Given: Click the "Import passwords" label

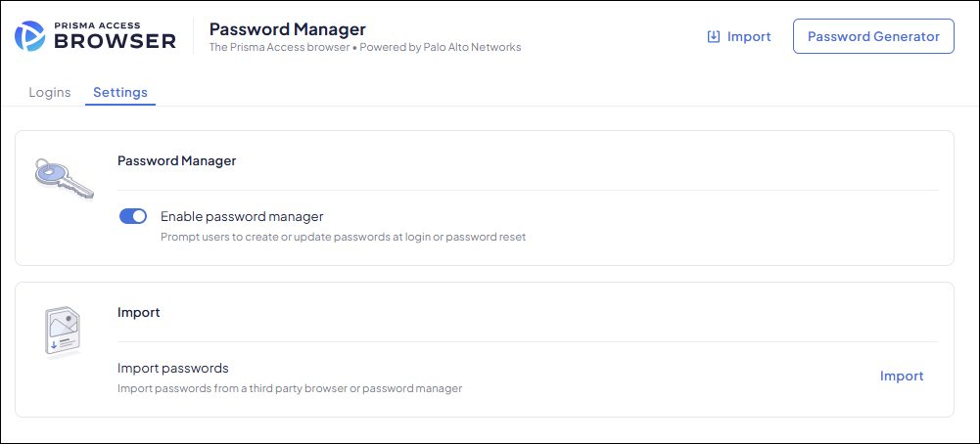Looking at the screenshot, I should [x=173, y=369].
